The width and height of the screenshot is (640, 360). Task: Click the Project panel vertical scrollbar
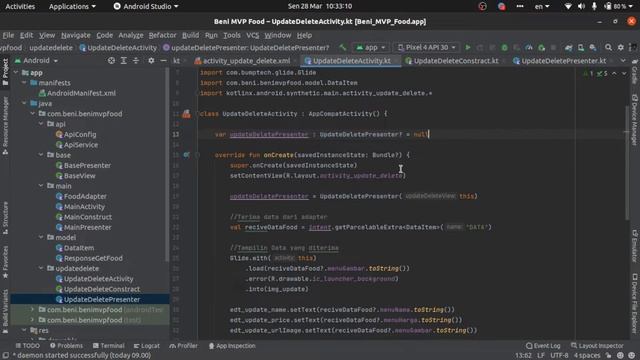tap(167, 165)
